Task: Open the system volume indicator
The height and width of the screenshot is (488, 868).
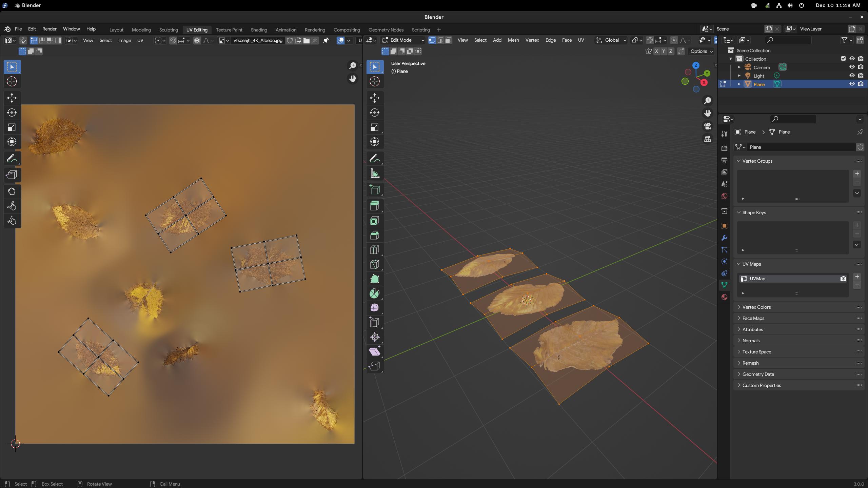Action: pos(790,5)
